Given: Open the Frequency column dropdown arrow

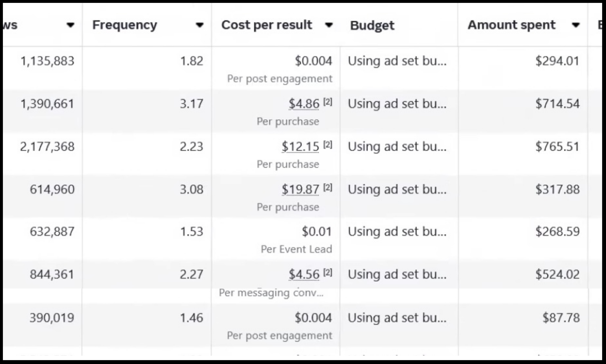Looking at the screenshot, I should 200,25.
